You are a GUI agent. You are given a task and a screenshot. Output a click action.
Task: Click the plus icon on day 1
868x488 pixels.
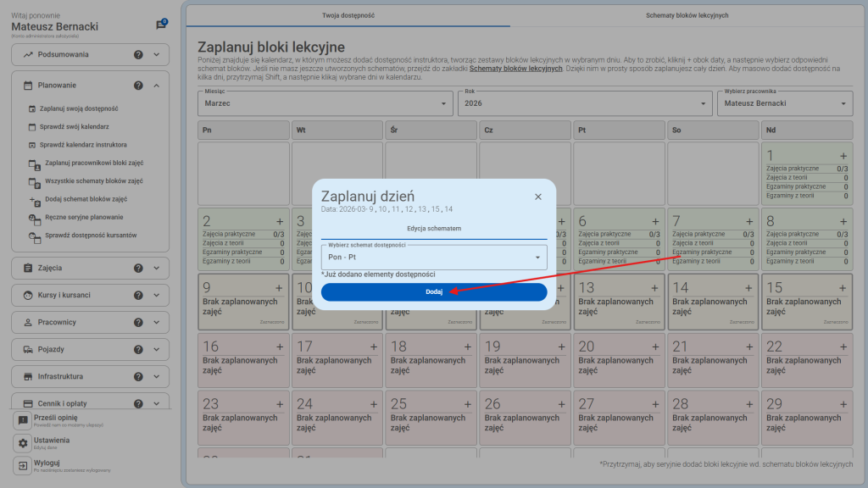[843, 156]
